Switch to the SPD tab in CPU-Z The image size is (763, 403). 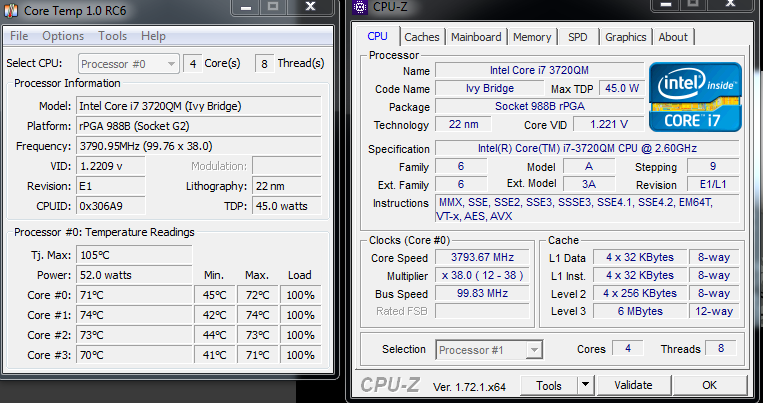tap(578, 37)
